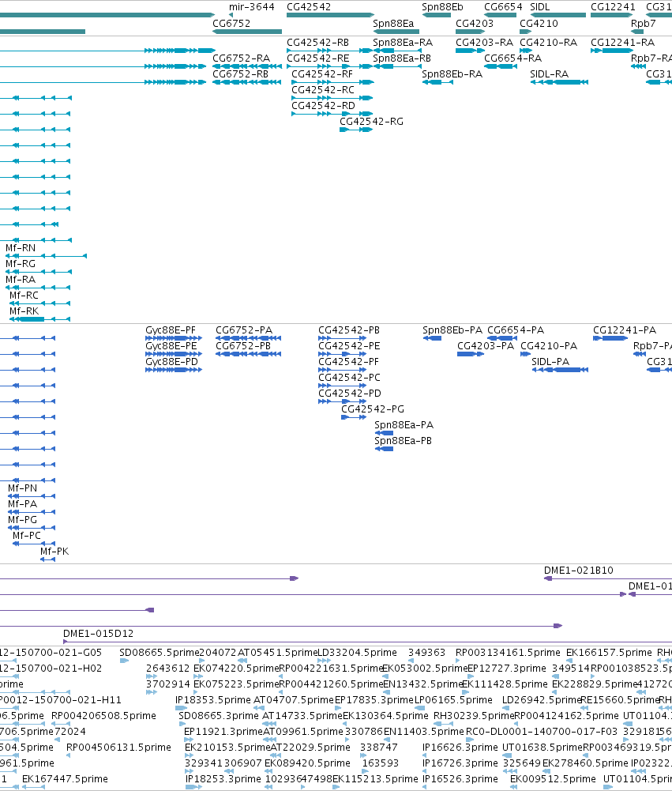Open the DME1-021B10 BAC label
Image resolution: width=672 pixels, height=791 pixels.
pyautogui.click(x=578, y=570)
